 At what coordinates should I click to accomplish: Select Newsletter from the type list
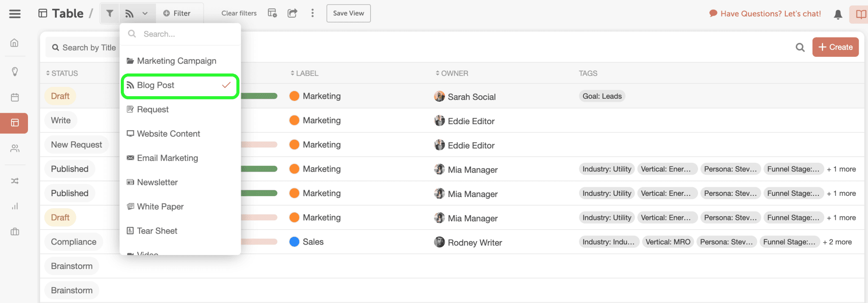click(x=157, y=182)
